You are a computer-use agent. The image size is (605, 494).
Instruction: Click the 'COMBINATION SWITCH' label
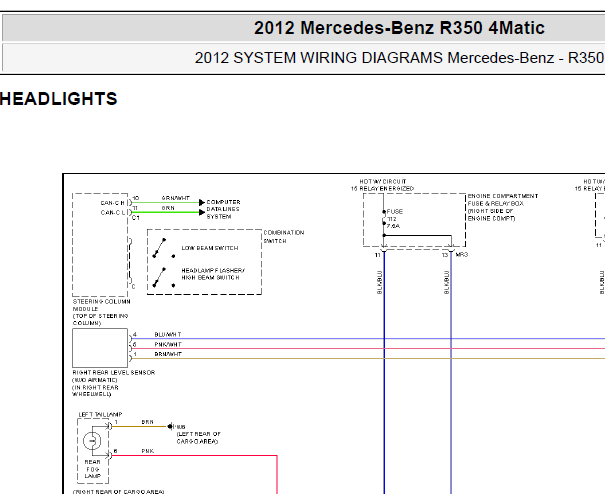(x=284, y=237)
